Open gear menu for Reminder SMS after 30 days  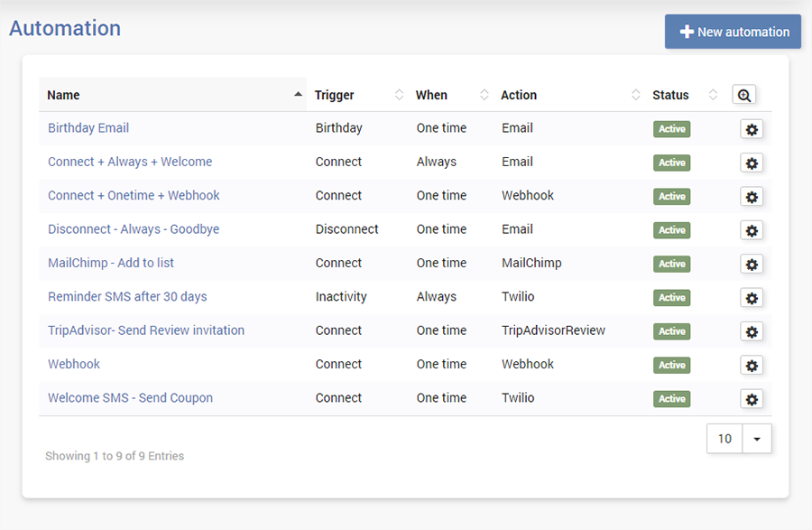click(x=752, y=298)
